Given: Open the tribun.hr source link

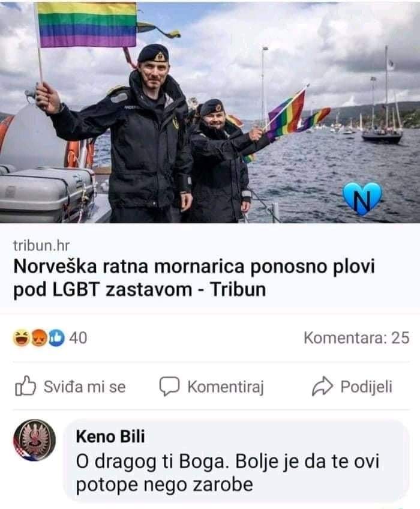Looking at the screenshot, I should coord(41,245).
